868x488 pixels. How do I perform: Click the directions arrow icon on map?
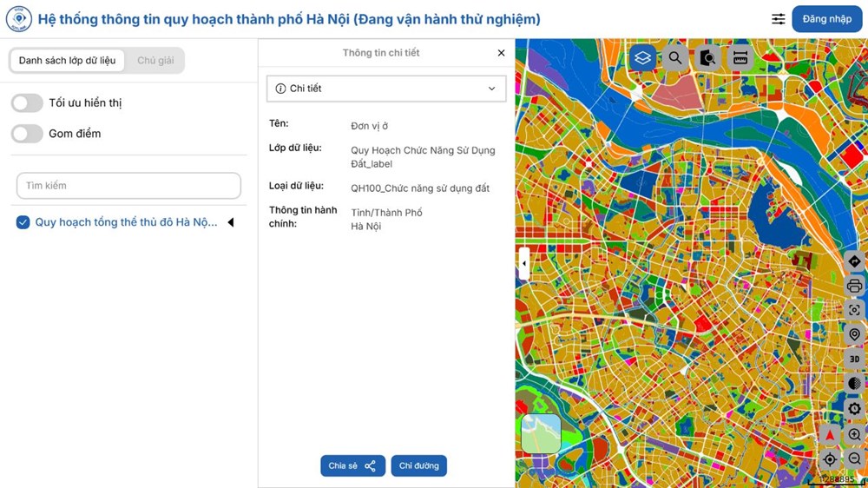click(854, 261)
